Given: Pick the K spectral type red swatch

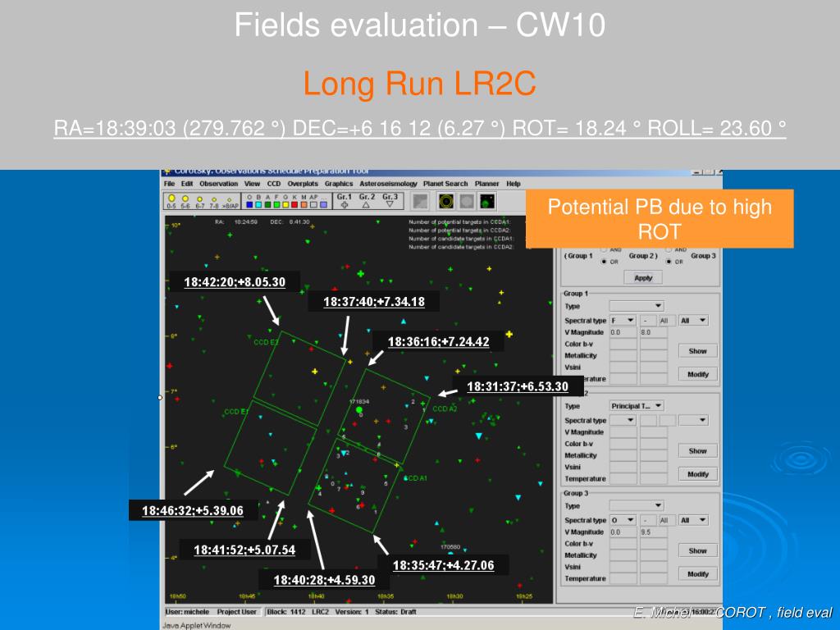Looking at the screenshot, I should 294,204.
